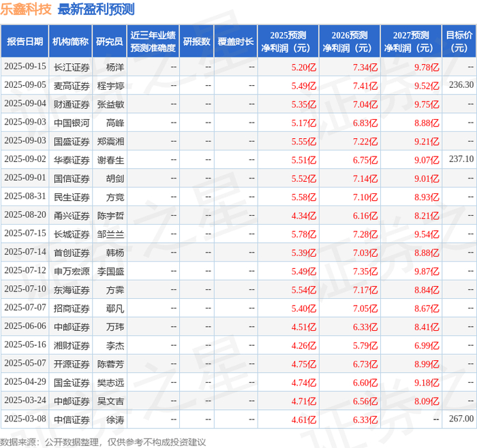
Task: Click the 数据来源 disclaimer footer text
Action: (x=103, y=442)
